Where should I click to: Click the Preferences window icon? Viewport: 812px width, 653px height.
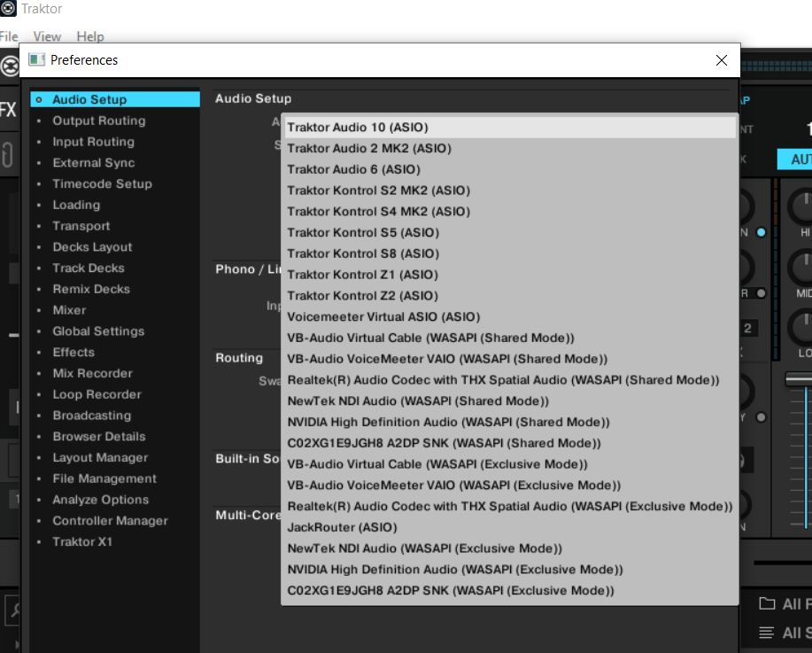(36, 60)
